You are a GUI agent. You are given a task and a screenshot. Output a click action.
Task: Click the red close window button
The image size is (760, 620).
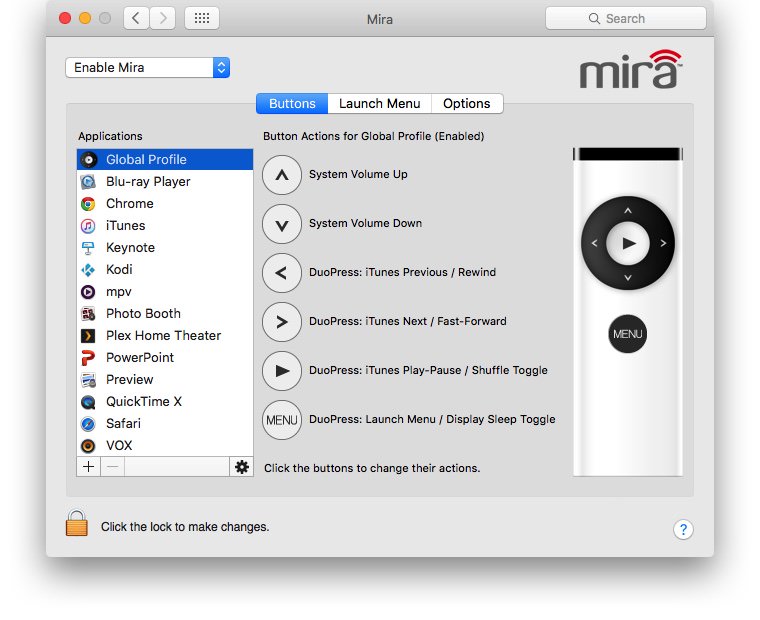tap(65, 18)
